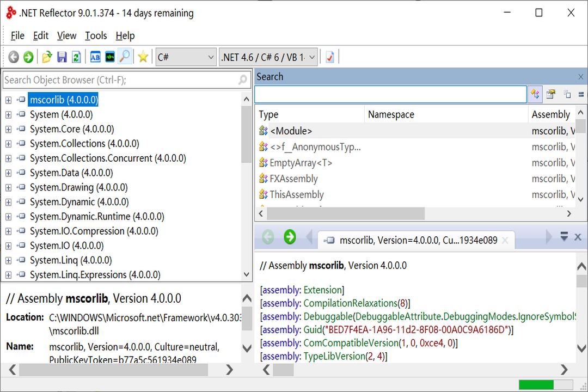
Task: Click the Refresh assemblies icon
Action: (77, 57)
